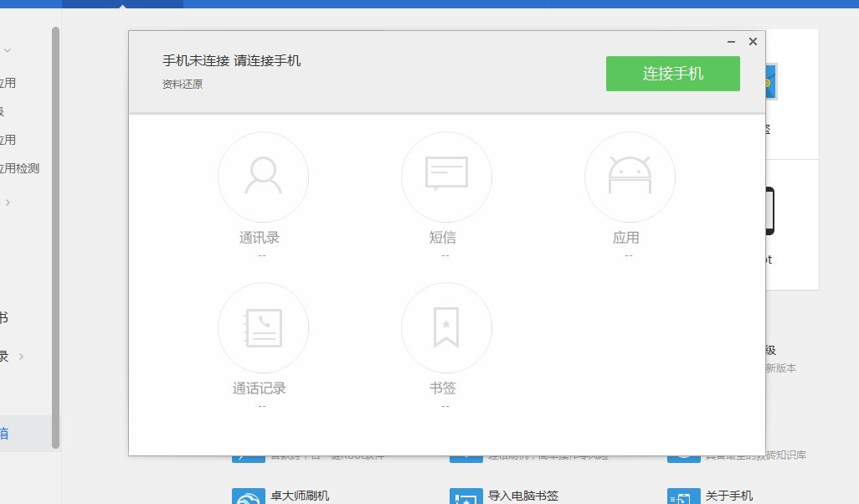The image size is (859, 504).
Task: Select the 通话记录 call log icon
Action: pos(263,327)
